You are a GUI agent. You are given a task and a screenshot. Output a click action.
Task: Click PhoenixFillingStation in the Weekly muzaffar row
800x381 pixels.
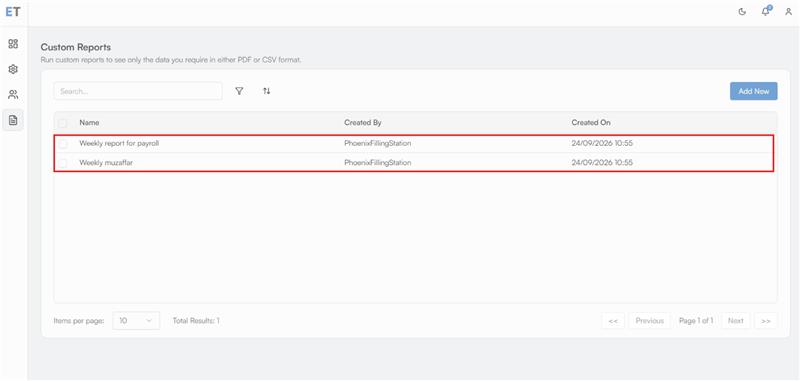[x=378, y=163]
